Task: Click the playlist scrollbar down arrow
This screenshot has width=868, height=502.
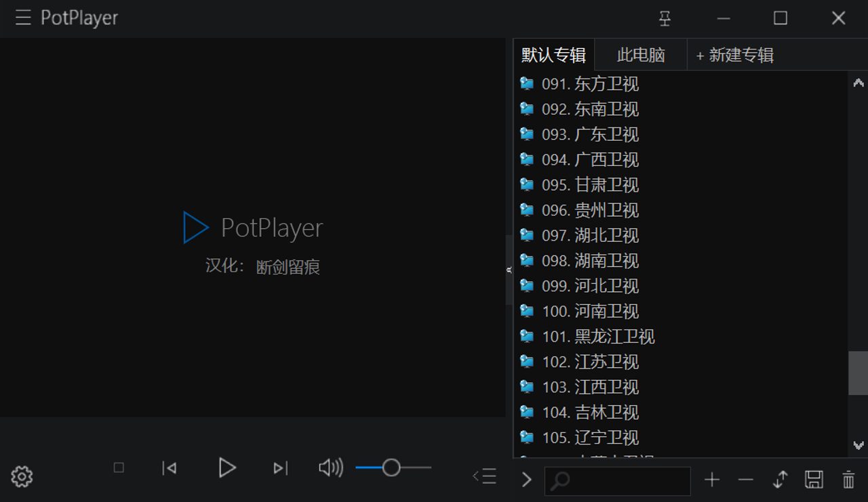Action: click(858, 445)
